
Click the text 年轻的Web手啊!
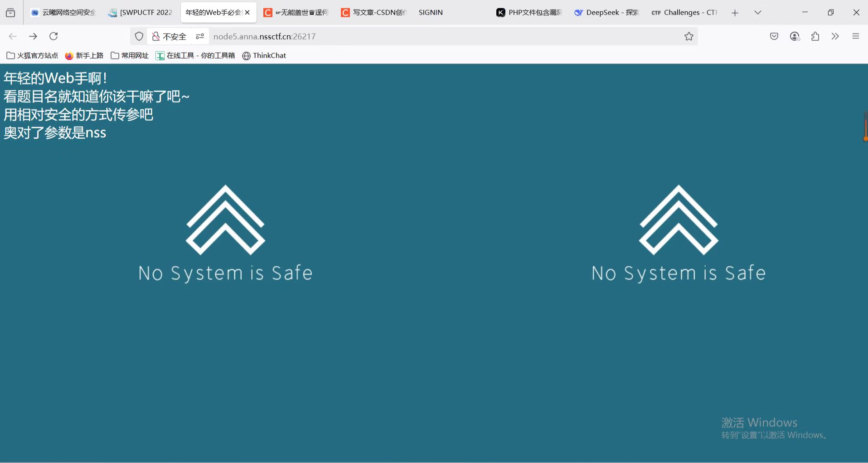point(55,78)
